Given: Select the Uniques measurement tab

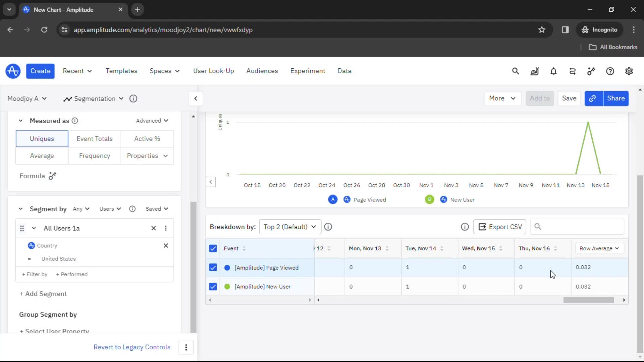Looking at the screenshot, I should [42, 138].
